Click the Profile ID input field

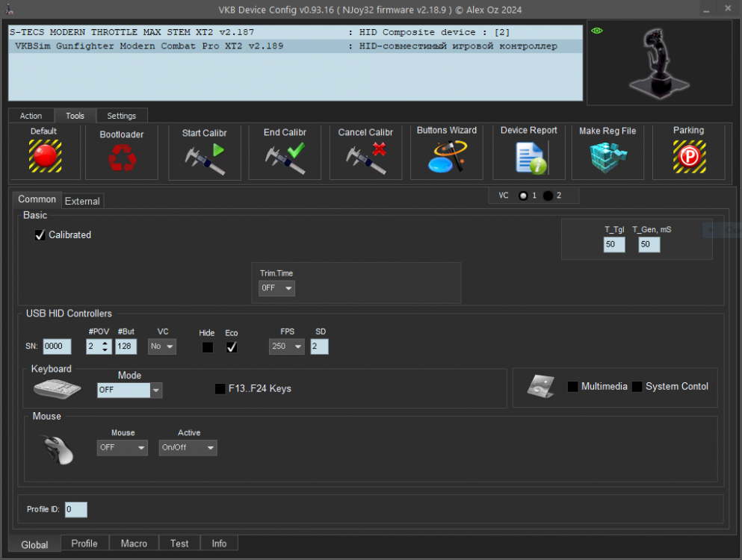coord(75,509)
